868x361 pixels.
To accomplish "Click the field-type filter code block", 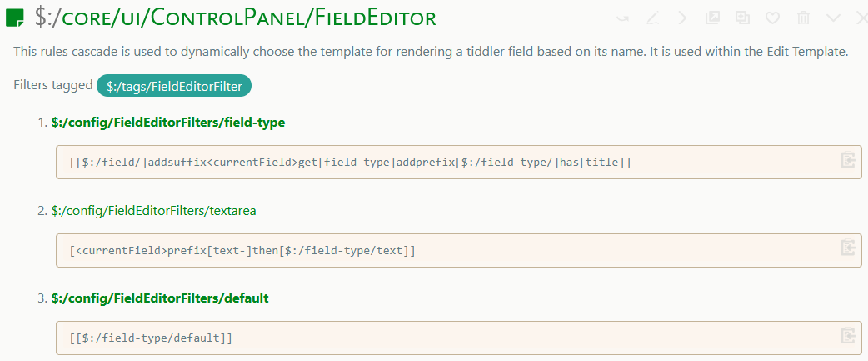I will (x=350, y=161).
